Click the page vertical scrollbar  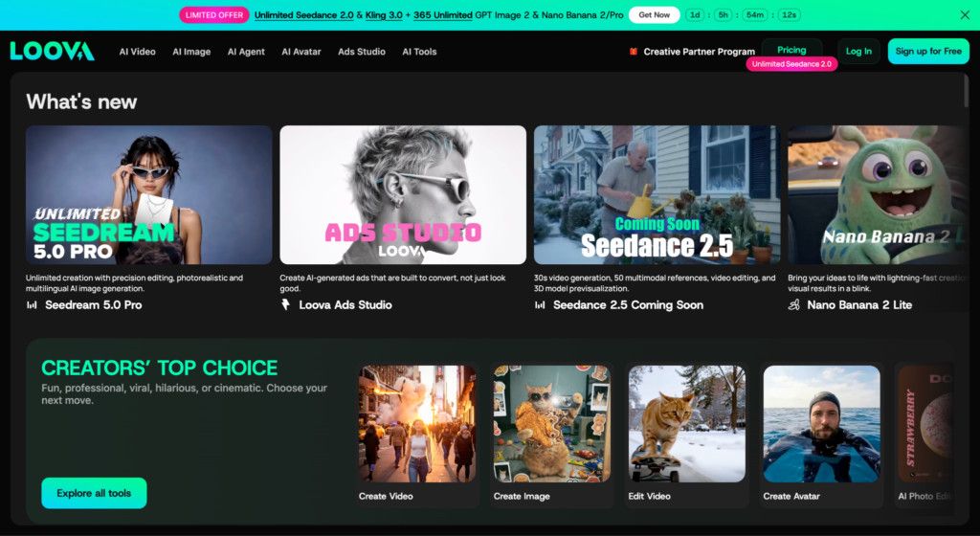point(967,91)
